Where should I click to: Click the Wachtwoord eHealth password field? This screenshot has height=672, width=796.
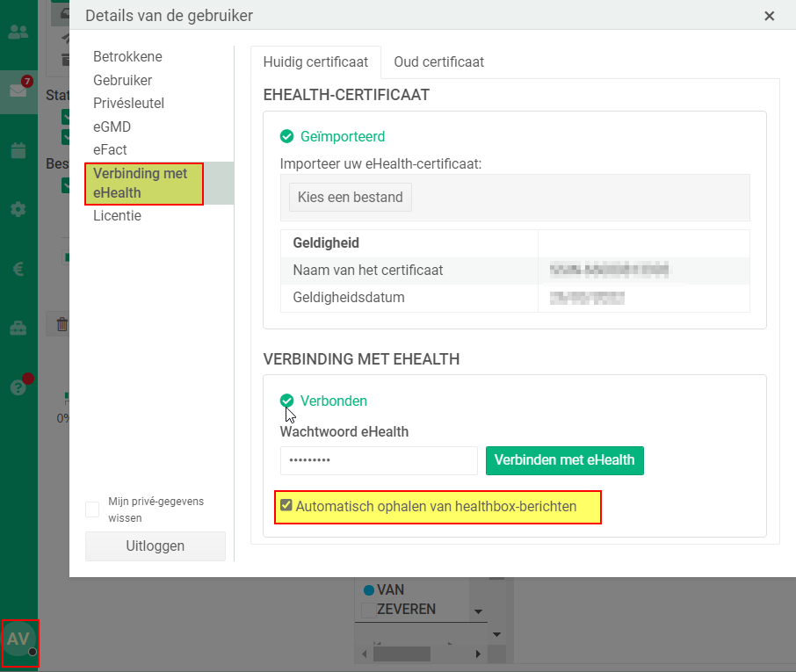pyautogui.click(x=378, y=460)
